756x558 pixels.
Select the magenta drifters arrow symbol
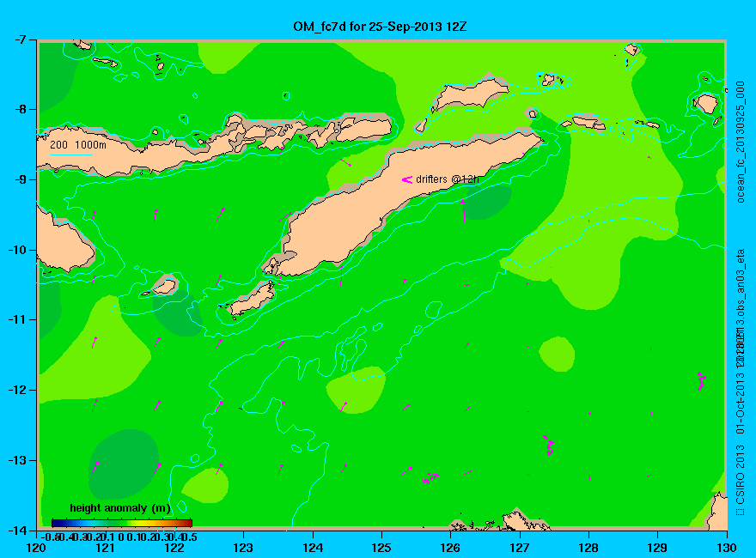(x=407, y=179)
